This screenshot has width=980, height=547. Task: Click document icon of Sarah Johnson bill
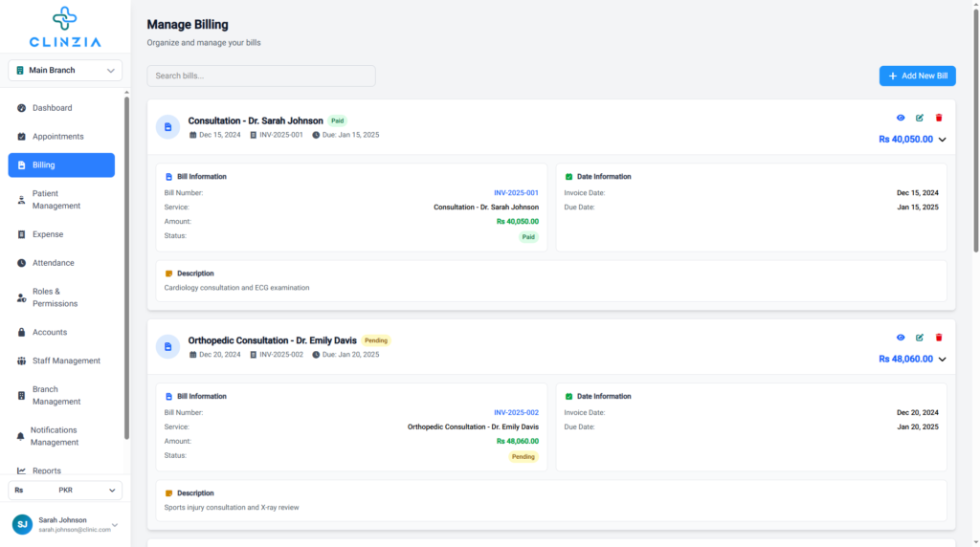click(x=168, y=127)
